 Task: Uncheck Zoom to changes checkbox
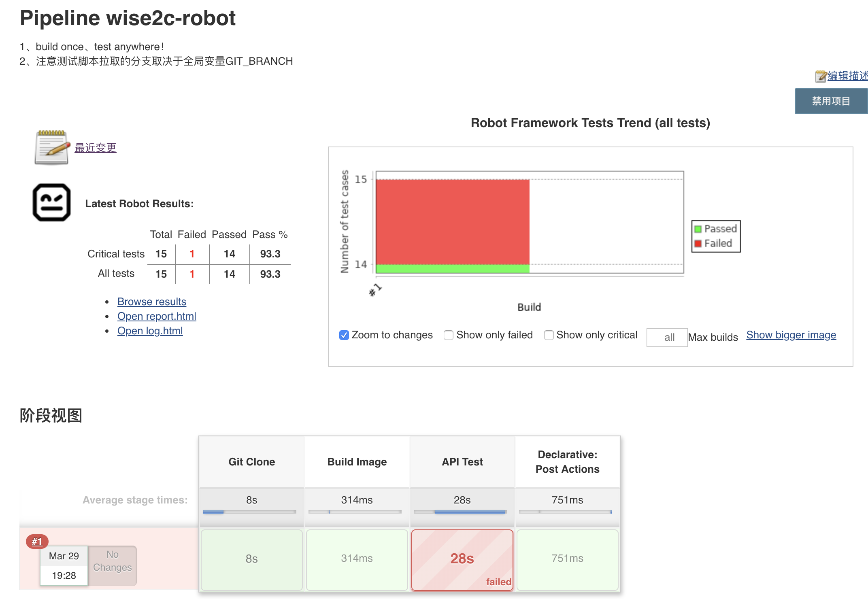(344, 335)
